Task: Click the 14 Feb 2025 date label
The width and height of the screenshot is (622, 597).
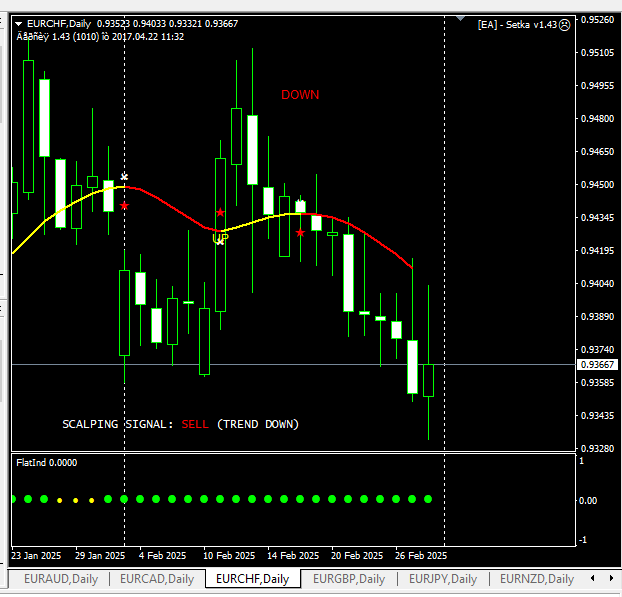Action: click(x=293, y=556)
